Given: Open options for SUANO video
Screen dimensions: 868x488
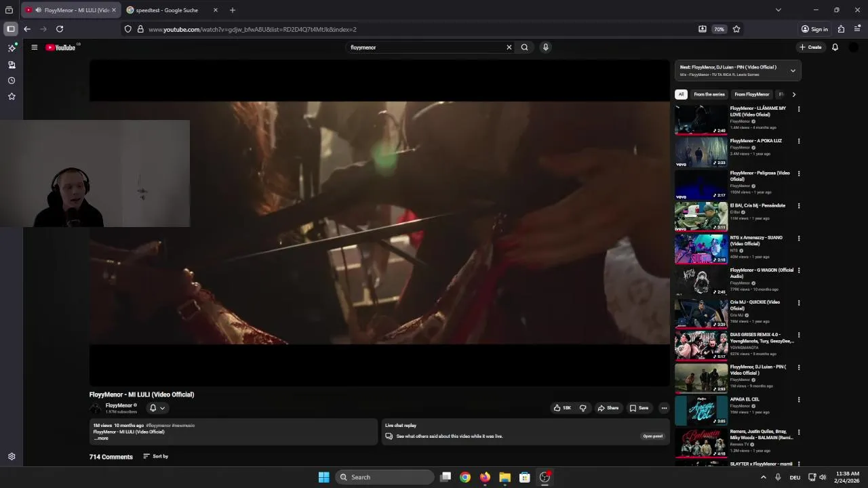Looking at the screenshot, I should click(799, 238).
